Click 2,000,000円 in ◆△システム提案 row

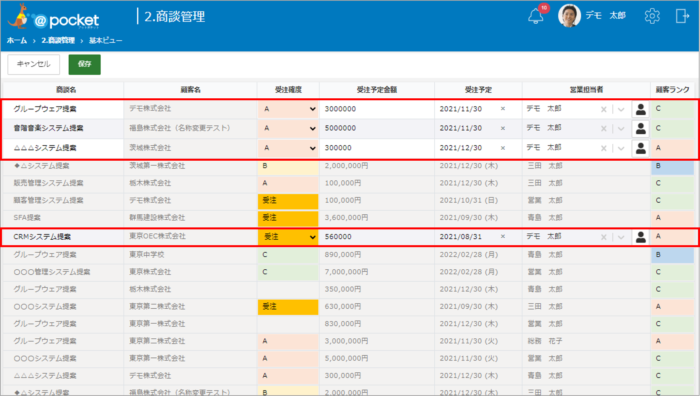(346, 166)
